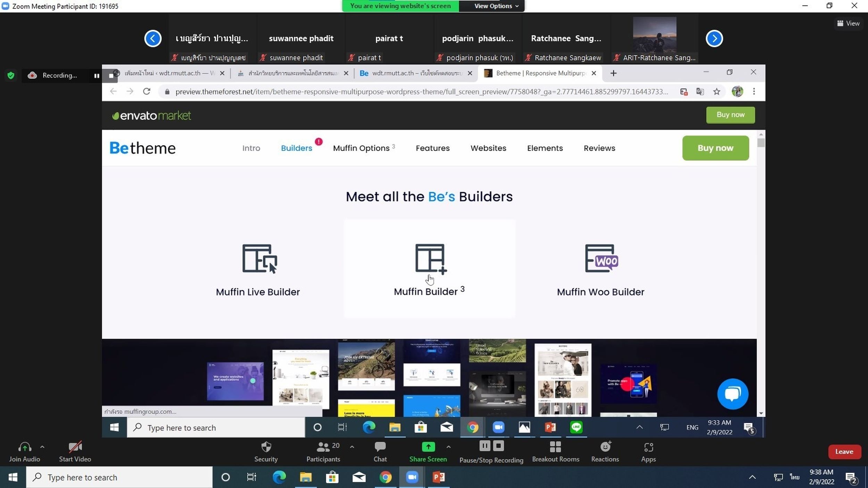The width and height of the screenshot is (868, 488).
Task: Open Websites nav item
Action: click(488, 148)
